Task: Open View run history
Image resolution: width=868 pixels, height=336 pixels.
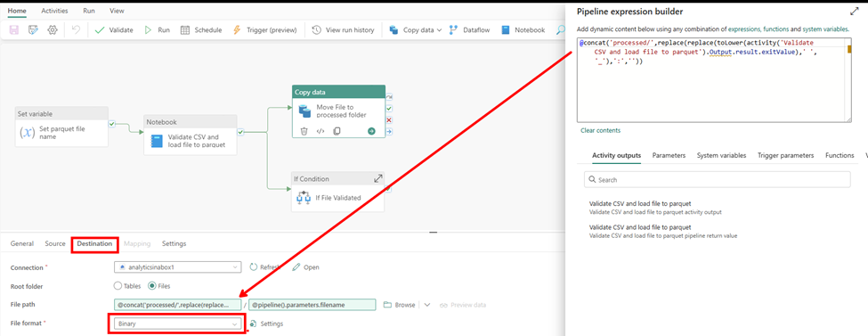Action: (x=344, y=30)
